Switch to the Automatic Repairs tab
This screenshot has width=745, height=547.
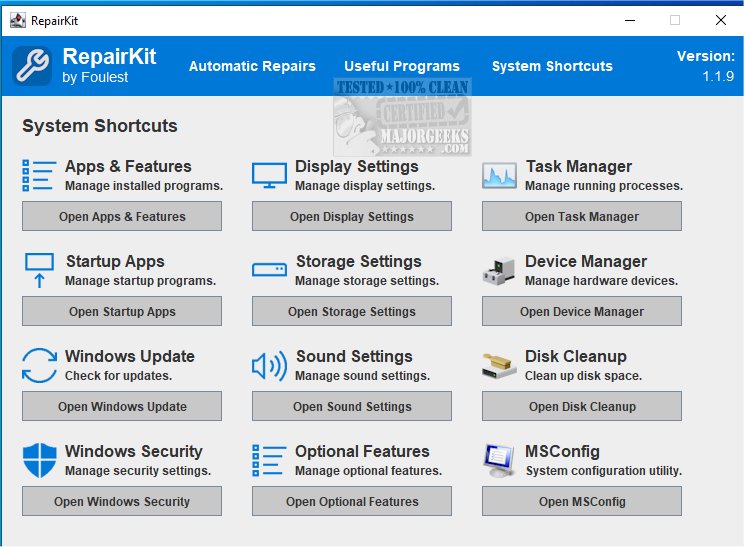click(252, 66)
